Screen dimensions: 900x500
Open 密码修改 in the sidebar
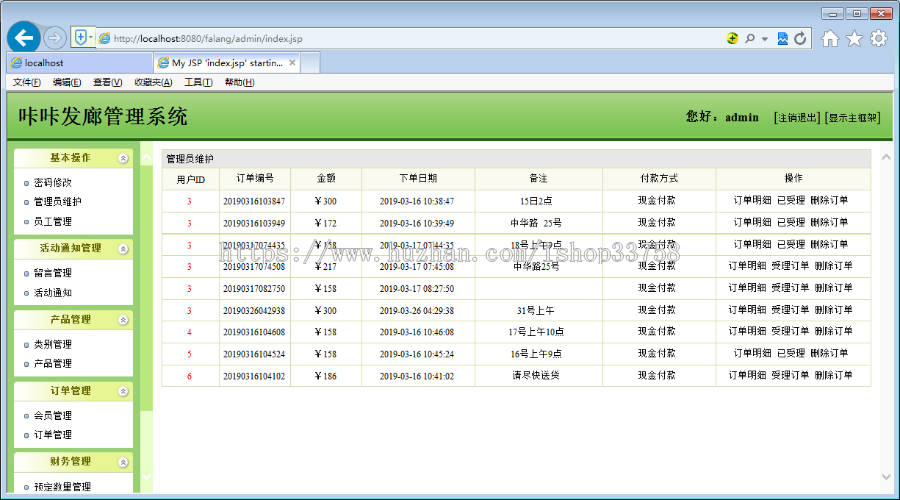[x=52, y=183]
